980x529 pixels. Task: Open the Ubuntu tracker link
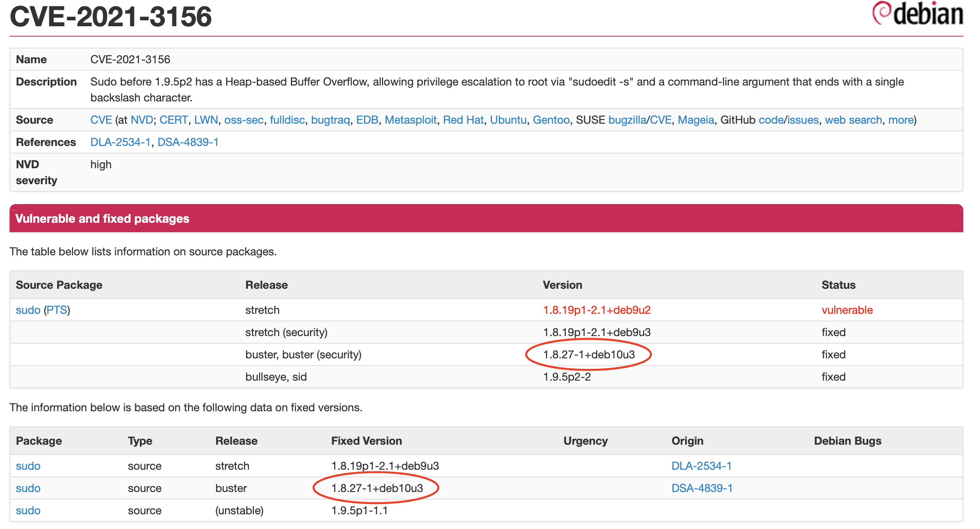[508, 120]
